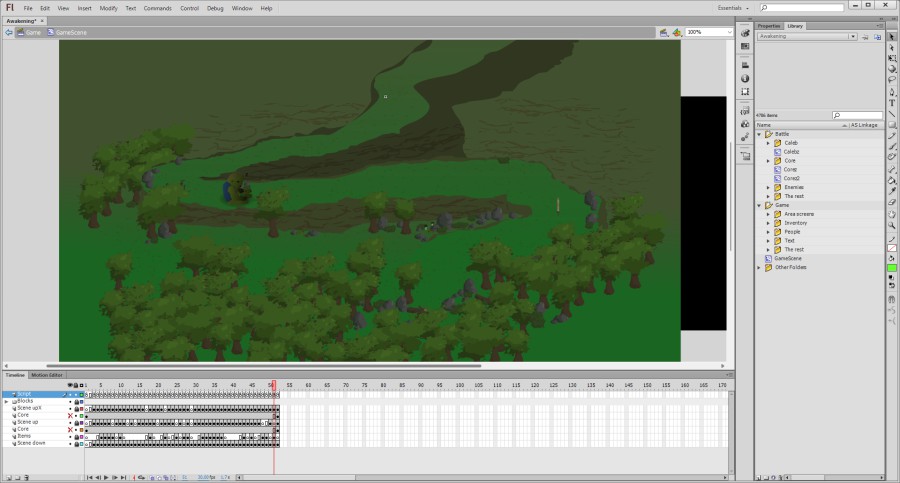Go back to the Game scene breadcrumb

29,32
